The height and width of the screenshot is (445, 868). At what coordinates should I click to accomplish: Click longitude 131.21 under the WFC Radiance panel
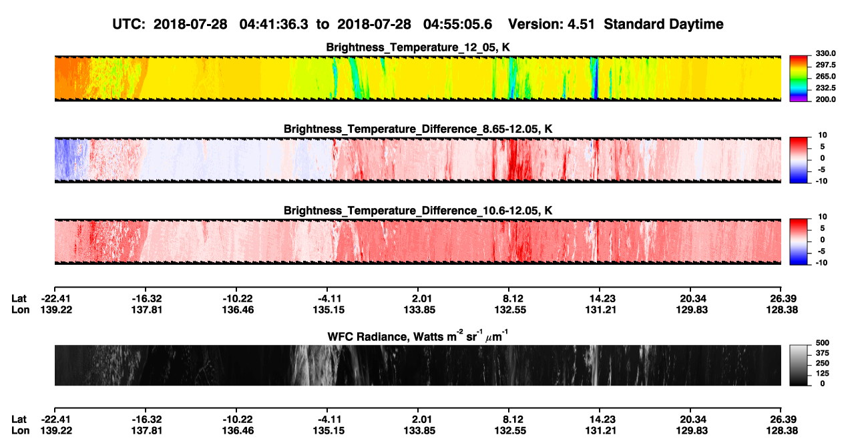point(600,430)
